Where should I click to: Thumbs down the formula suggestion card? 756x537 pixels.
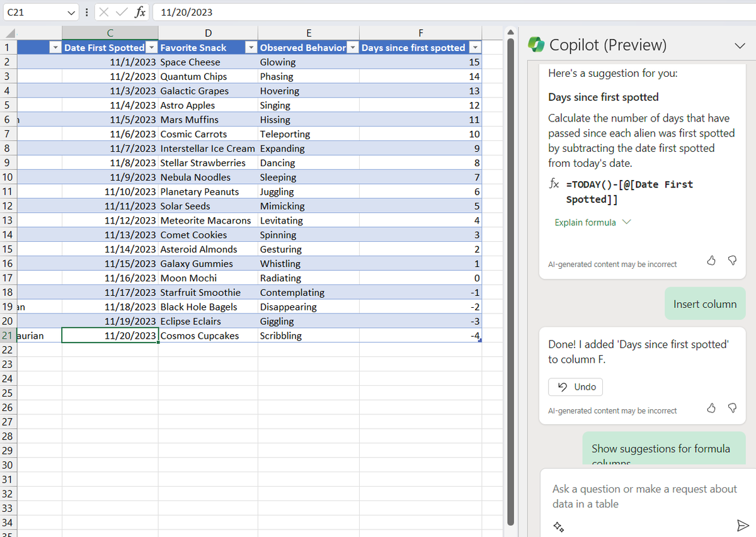pyautogui.click(x=732, y=261)
